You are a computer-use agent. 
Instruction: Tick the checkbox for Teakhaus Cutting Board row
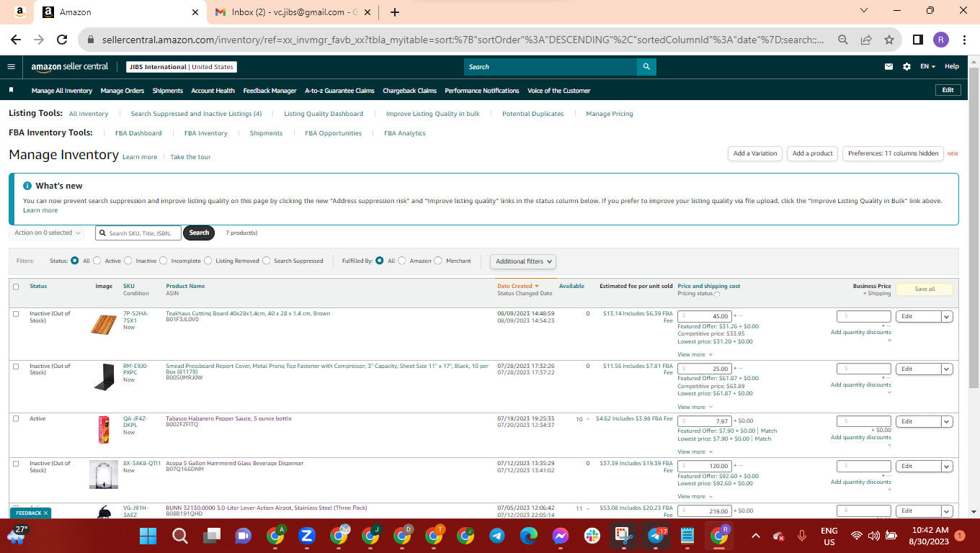tap(16, 314)
